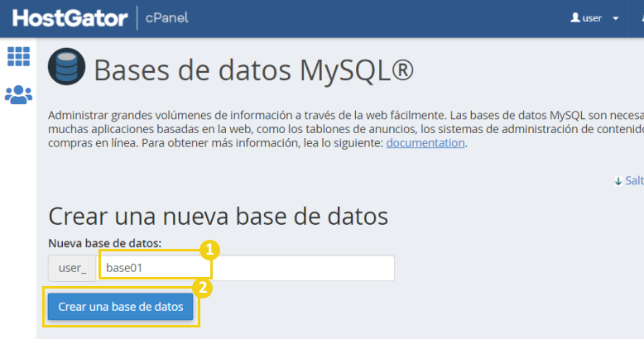
Task: Open the user manager people icon
Action: point(18,95)
